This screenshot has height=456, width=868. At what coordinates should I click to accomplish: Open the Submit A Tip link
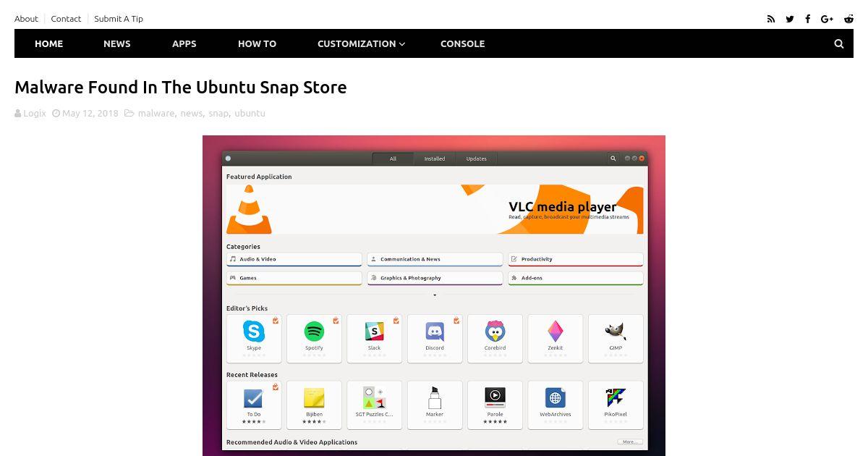pyautogui.click(x=119, y=19)
